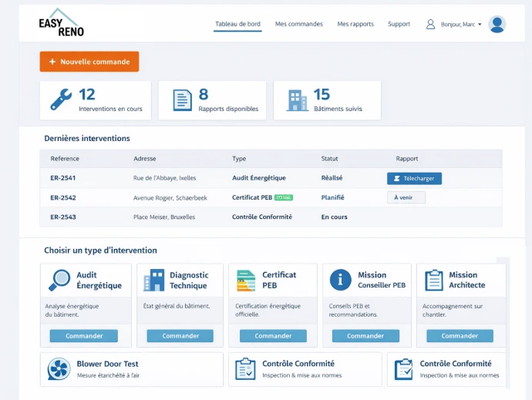The height and width of the screenshot is (400, 532).
Task: Click the Easy Reno logo
Action: [x=62, y=23]
